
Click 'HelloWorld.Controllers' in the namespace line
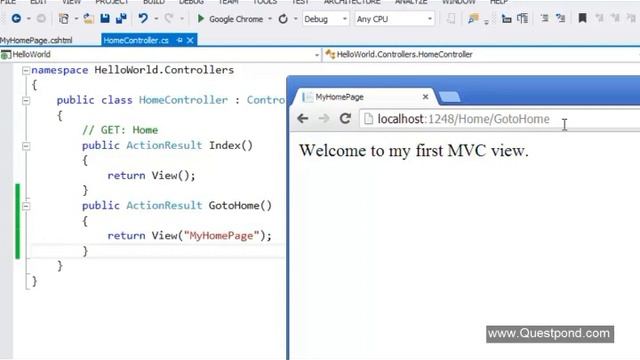pos(164,70)
